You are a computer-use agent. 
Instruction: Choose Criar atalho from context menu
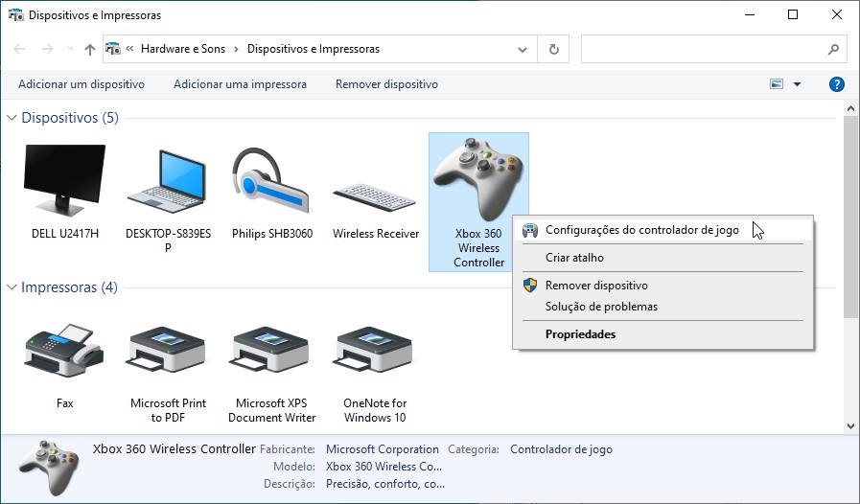663,257
